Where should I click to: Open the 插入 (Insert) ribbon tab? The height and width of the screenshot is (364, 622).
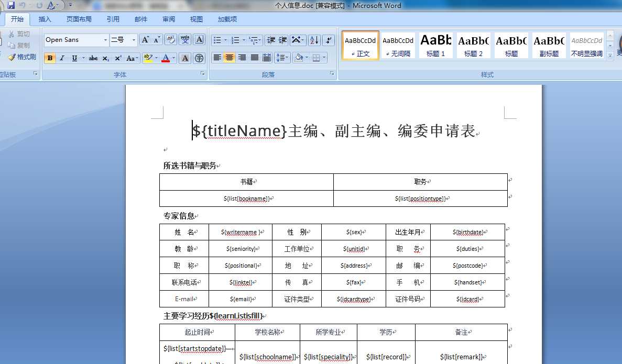tap(45, 19)
